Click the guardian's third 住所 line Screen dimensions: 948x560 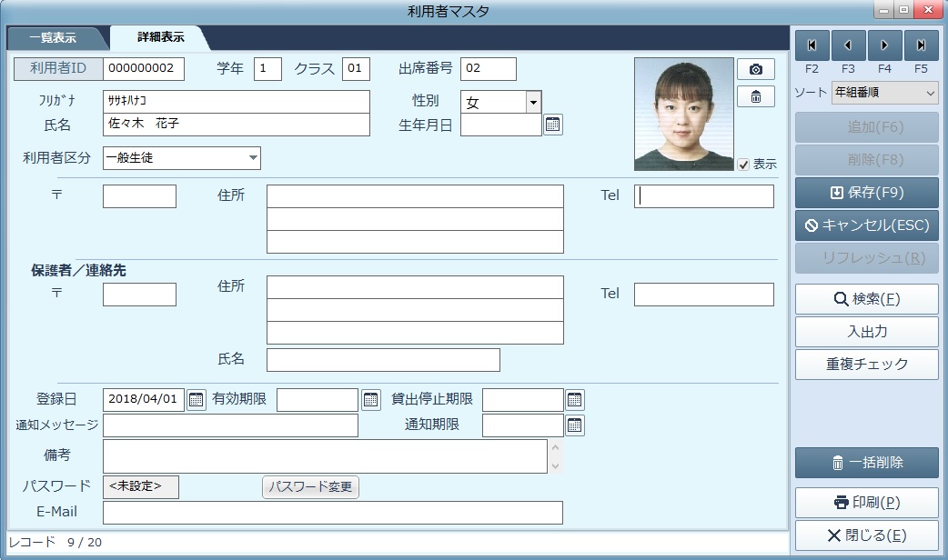(x=416, y=333)
